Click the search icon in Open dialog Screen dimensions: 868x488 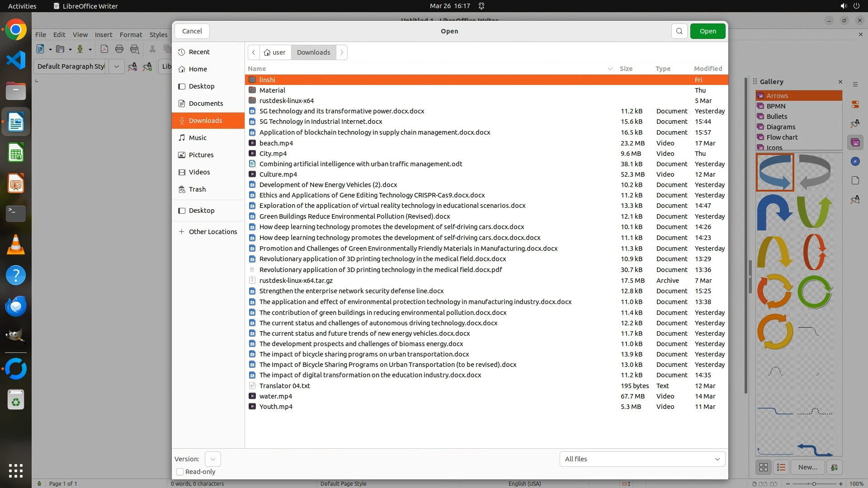pyautogui.click(x=679, y=31)
